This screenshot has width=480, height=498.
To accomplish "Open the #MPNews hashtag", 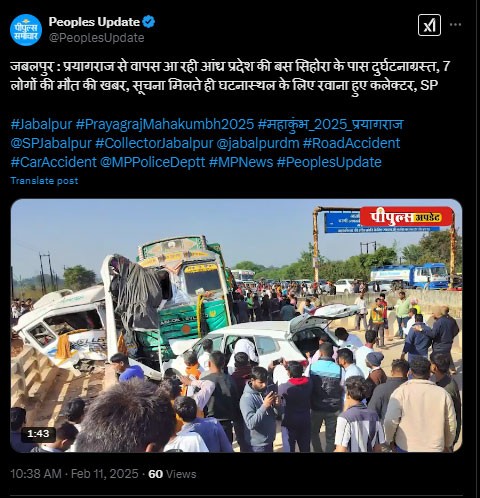I will click(x=241, y=162).
